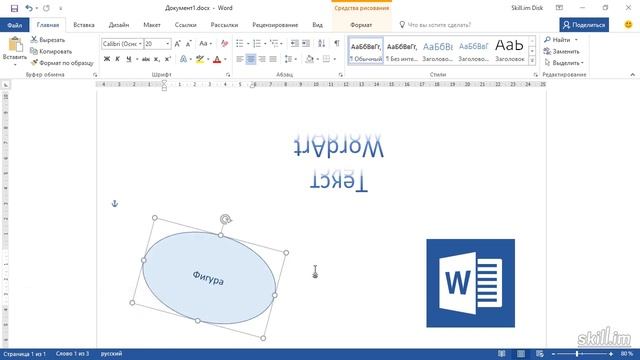This screenshot has width=640, height=360.
Task: Toggle center alignment
Action: click(251, 59)
